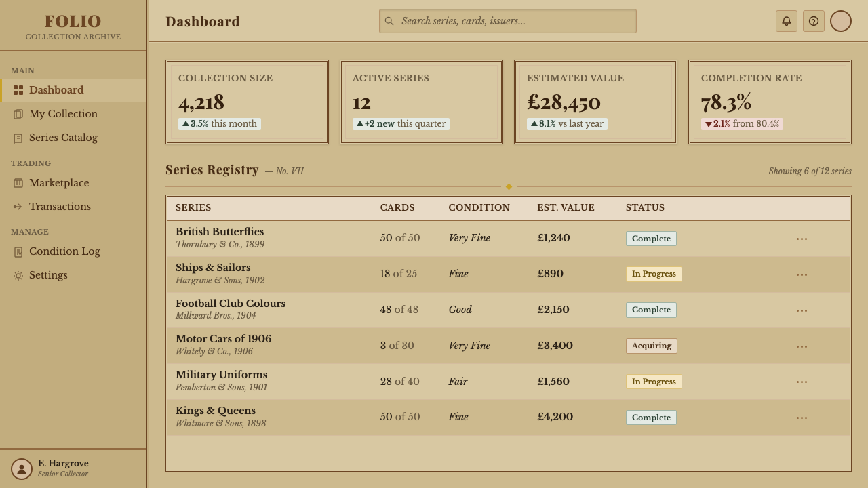The height and width of the screenshot is (488, 868).
Task: Click E. Hargrove profile avatar icon
Action: tap(22, 468)
